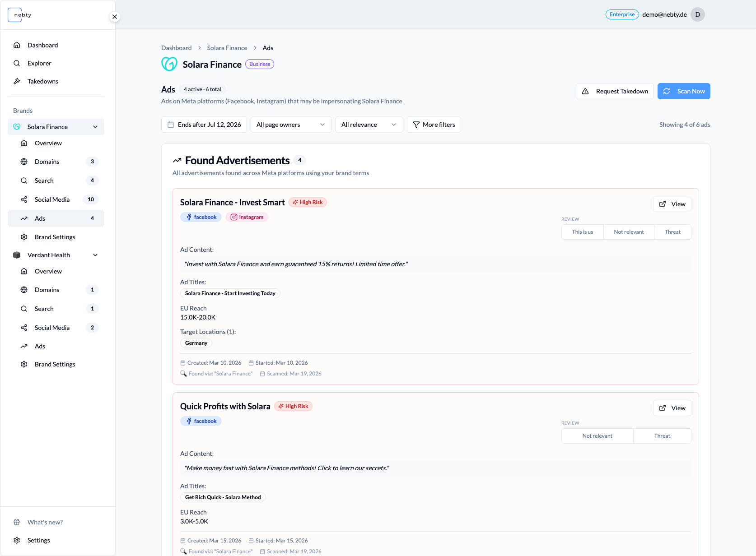Mark Quick Profits ad as Not relevant

point(597,436)
